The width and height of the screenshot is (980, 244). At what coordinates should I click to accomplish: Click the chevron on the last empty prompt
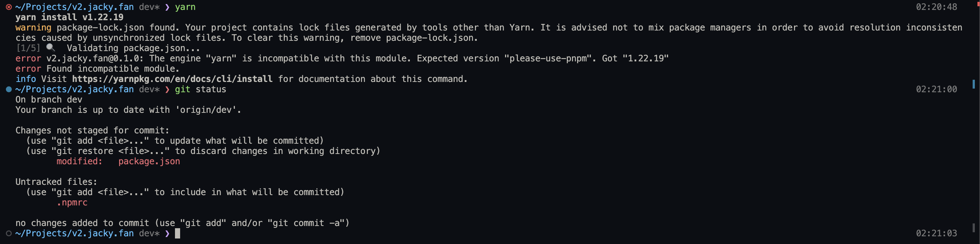coord(167,233)
